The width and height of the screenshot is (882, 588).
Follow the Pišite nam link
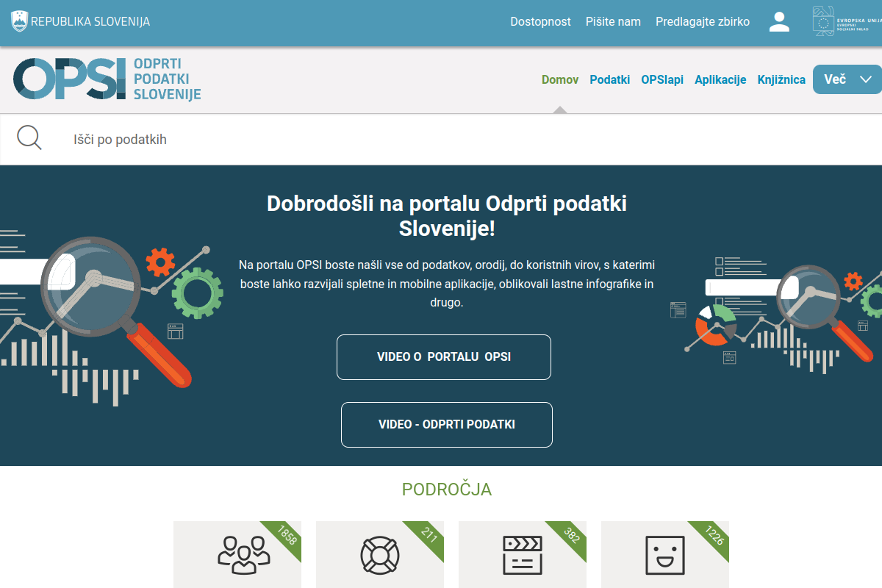[x=613, y=21]
